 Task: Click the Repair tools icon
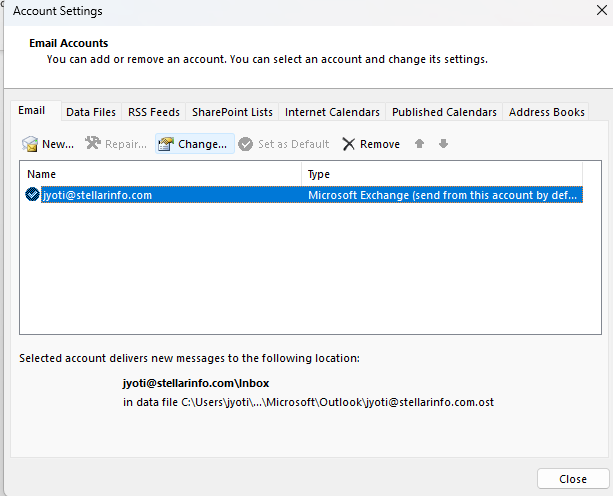93,144
